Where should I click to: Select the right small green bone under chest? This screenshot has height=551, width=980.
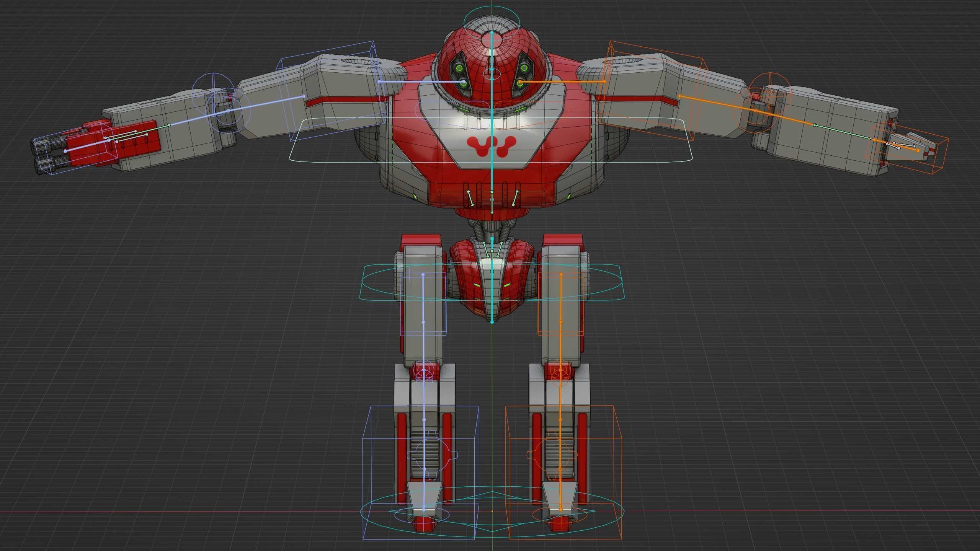515,198
